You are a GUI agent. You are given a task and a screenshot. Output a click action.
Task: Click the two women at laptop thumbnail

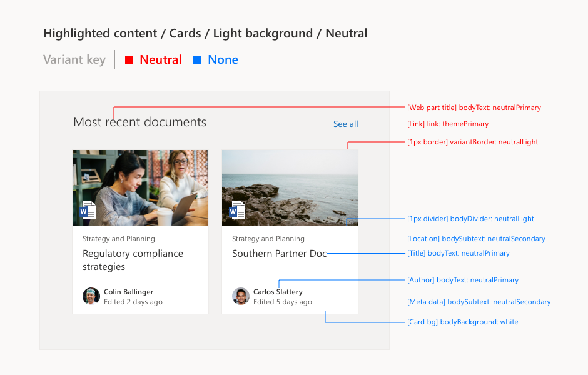click(140, 187)
